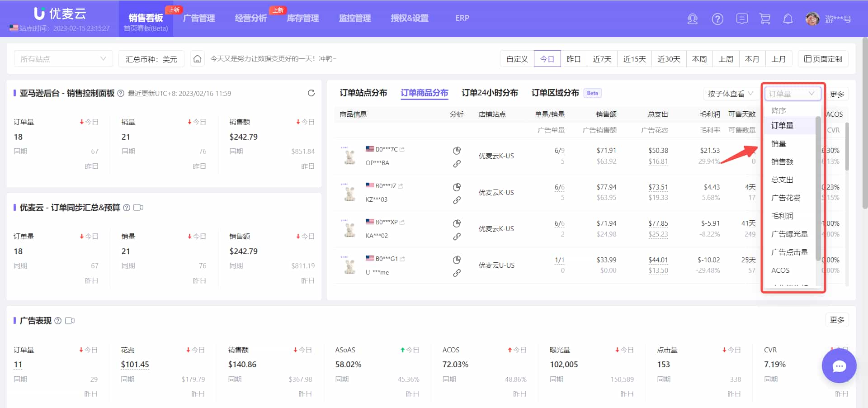Click the B0***G1 product thumbnail
This screenshot has height=408, width=868.
(x=349, y=266)
